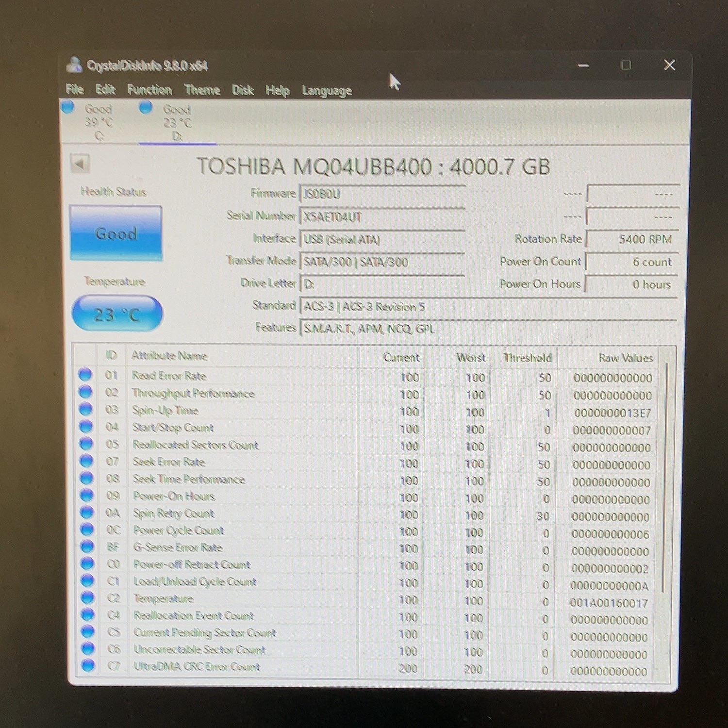This screenshot has width=728, height=728.
Task: Open the Language menu
Action: click(327, 91)
